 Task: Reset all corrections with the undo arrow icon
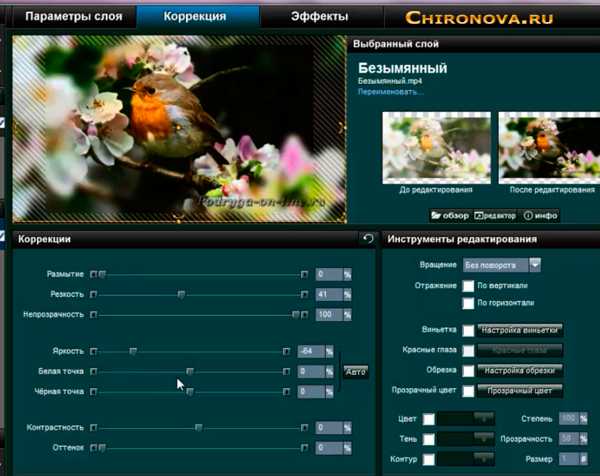click(x=368, y=239)
